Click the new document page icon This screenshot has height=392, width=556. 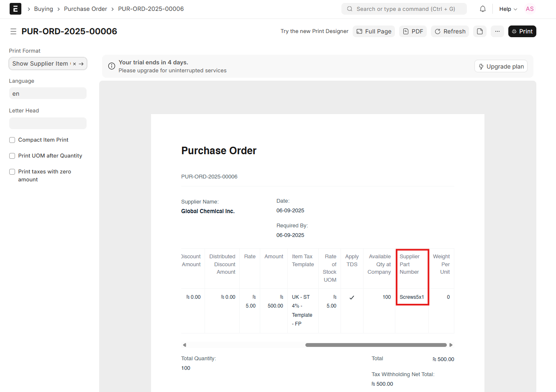[x=480, y=31]
